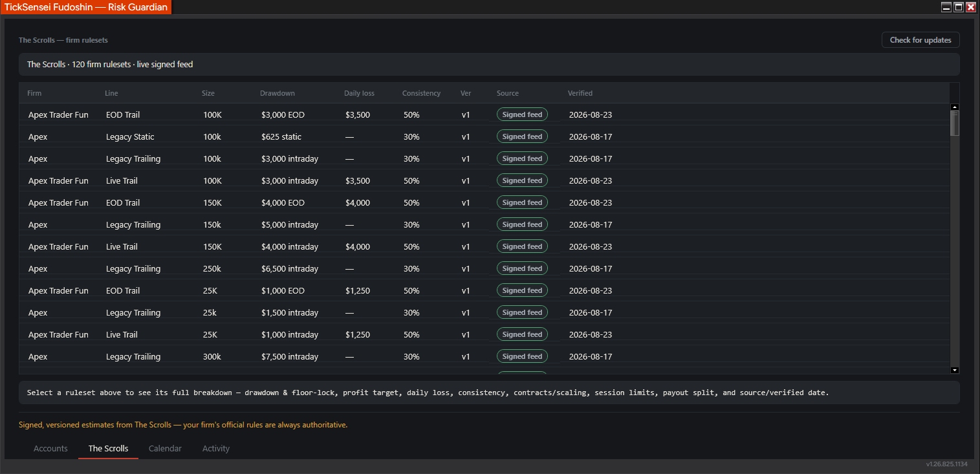
Task: Click the Check for updates button
Action: coord(920,40)
